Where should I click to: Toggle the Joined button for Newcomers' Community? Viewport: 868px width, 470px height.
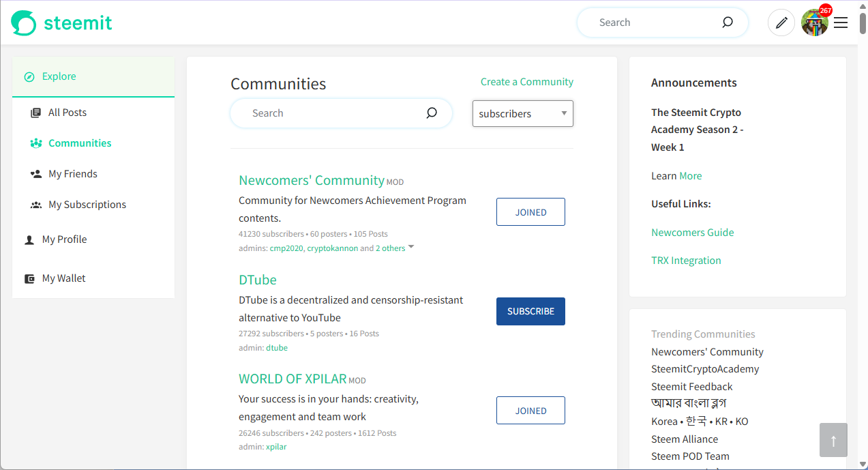pos(530,212)
